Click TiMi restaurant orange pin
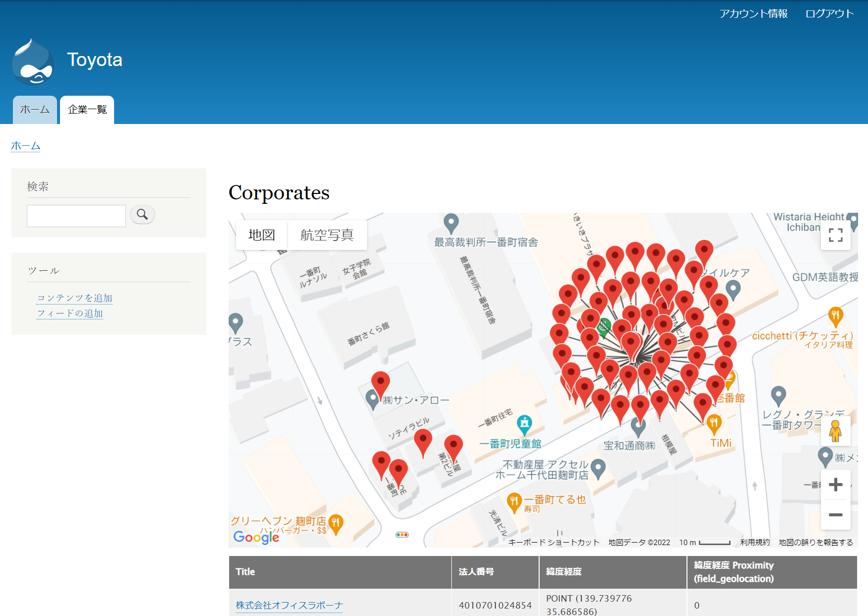This screenshot has height=616, width=868. pos(714,425)
